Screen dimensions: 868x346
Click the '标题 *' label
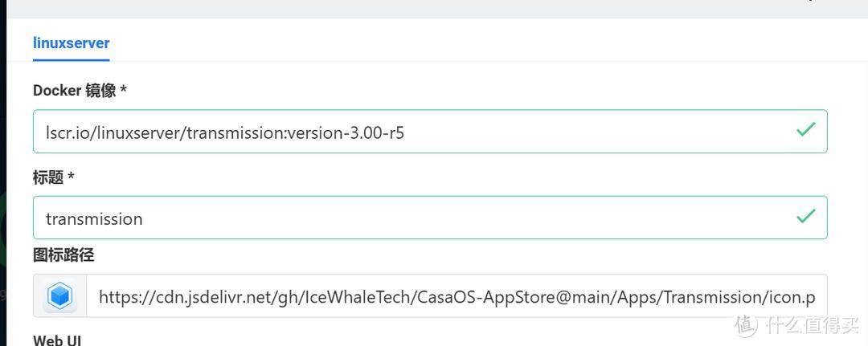tap(54, 177)
